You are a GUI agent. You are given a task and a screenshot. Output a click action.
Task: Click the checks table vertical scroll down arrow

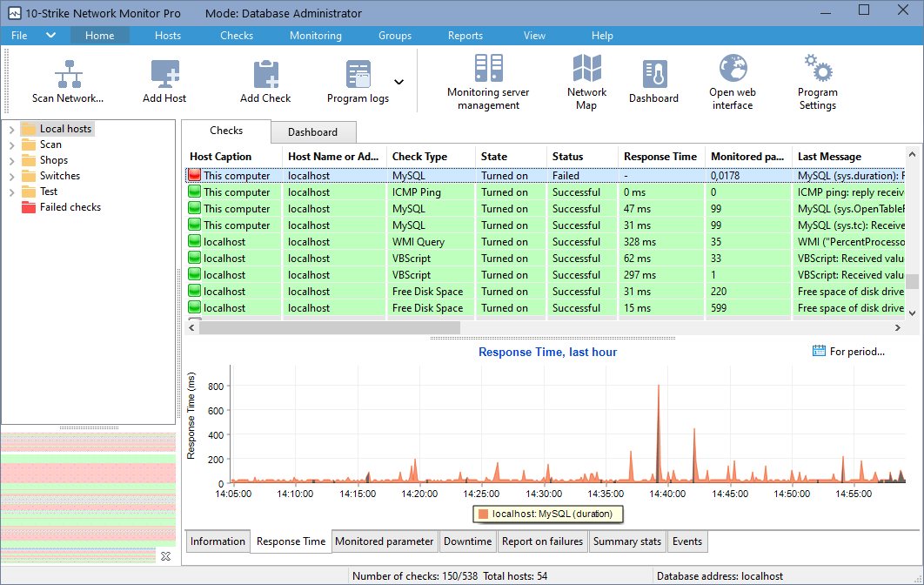(x=912, y=313)
